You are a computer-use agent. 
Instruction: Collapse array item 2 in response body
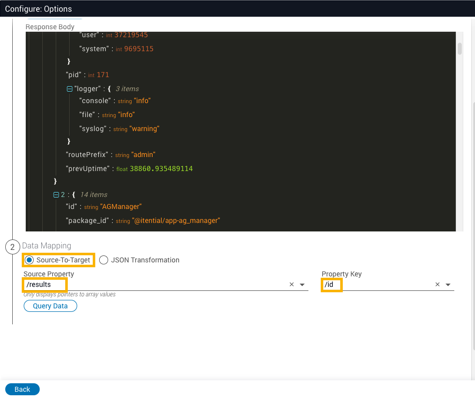point(56,195)
